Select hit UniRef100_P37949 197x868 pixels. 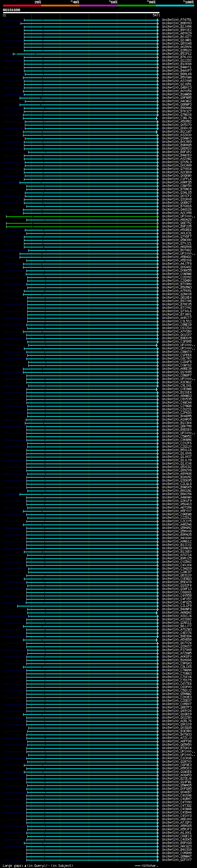[x=176, y=650]
